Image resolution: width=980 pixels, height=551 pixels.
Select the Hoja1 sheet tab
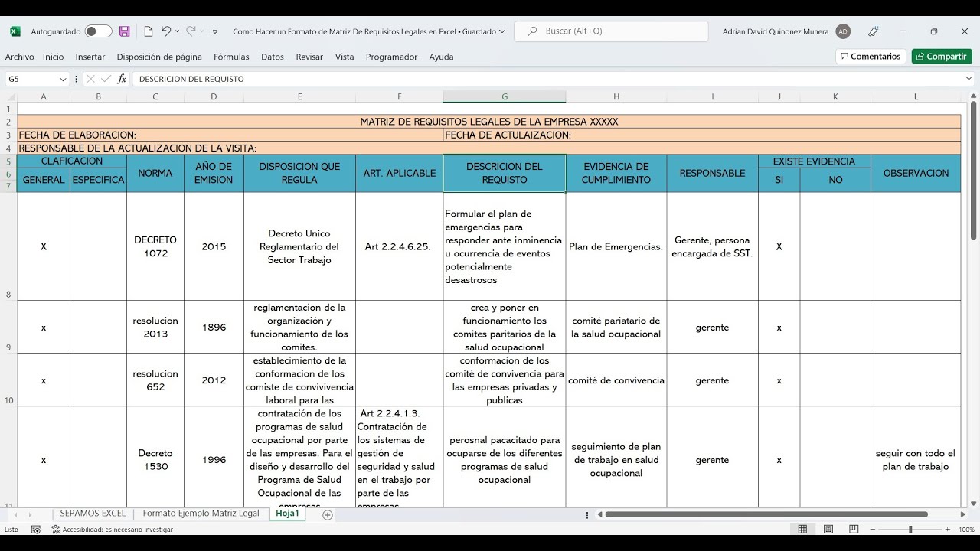287,514
